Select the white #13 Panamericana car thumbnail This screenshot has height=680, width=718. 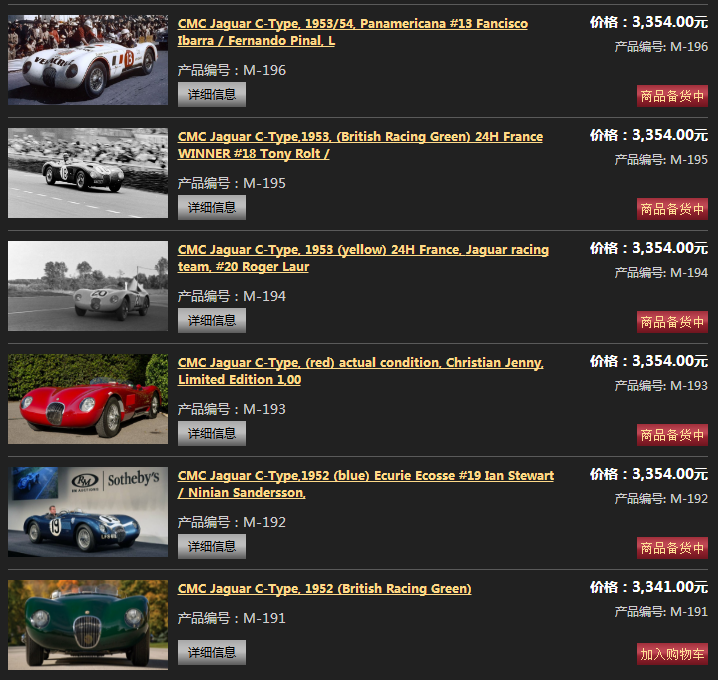click(x=88, y=60)
